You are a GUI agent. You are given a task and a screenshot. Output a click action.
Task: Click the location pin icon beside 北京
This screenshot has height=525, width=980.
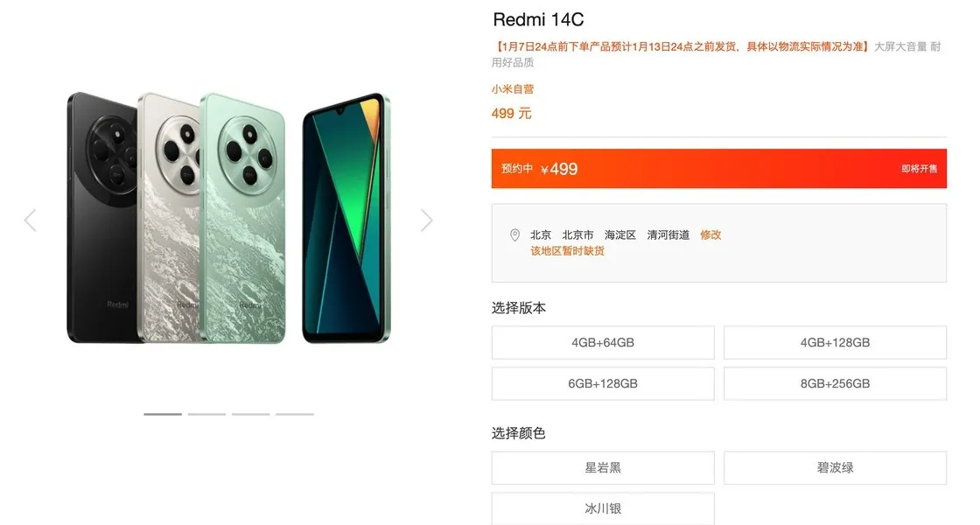tap(515, 235)
